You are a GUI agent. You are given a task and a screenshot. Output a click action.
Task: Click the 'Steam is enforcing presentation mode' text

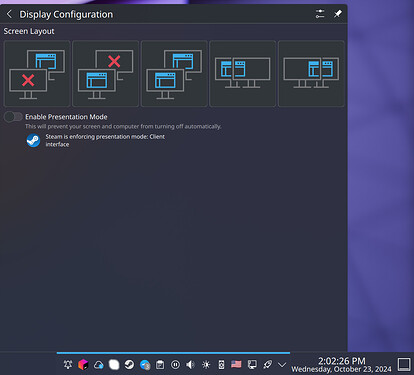[x=105, y=140]
